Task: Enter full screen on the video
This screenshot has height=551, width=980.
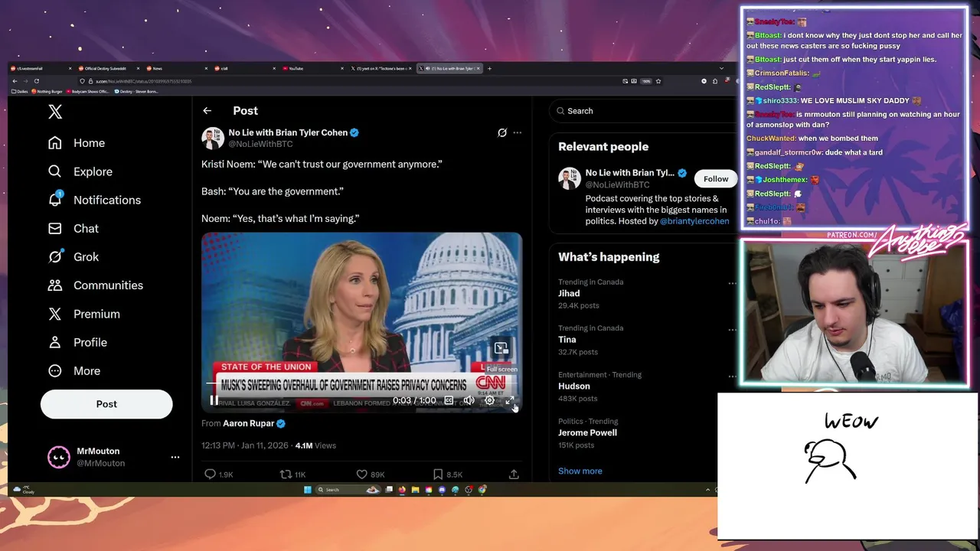Action: (510, 400)
